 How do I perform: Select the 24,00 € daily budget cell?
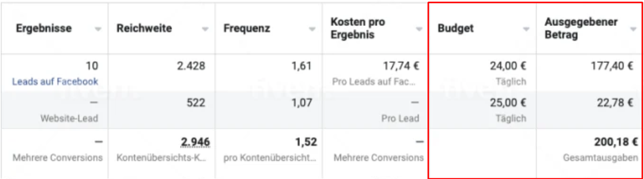point(508,66)
